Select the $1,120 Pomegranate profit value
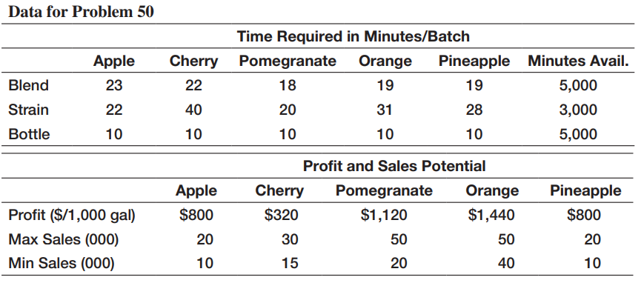This screenshot has height=283, width=644. click(384, 216)
